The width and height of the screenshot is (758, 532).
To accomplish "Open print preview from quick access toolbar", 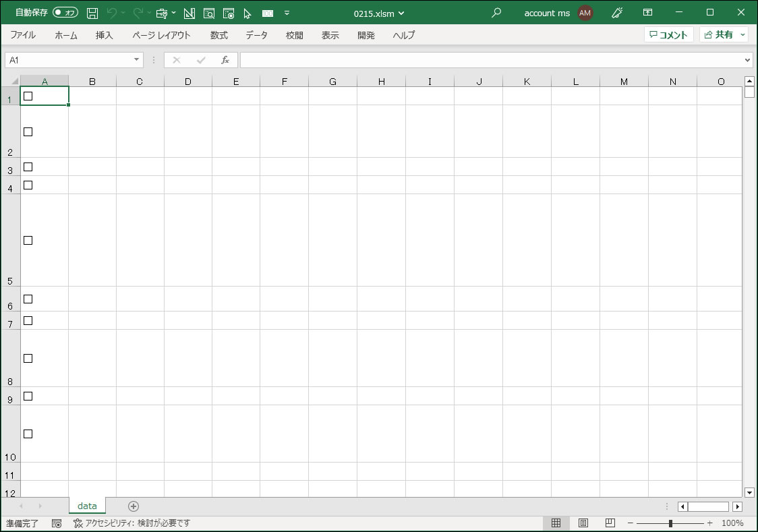I will click(x=209, y=13).
